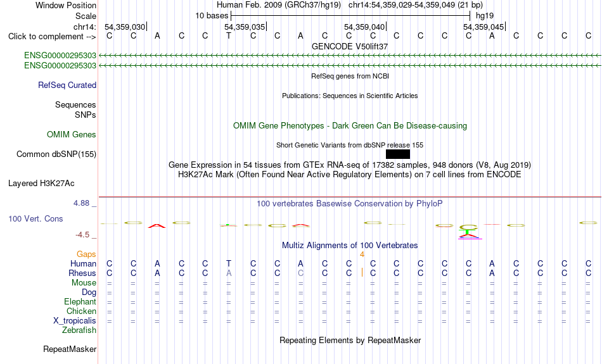Click the orange gap count '4' in the Gaps row
The height and width of the screenshot is (364, 602).
362,254
